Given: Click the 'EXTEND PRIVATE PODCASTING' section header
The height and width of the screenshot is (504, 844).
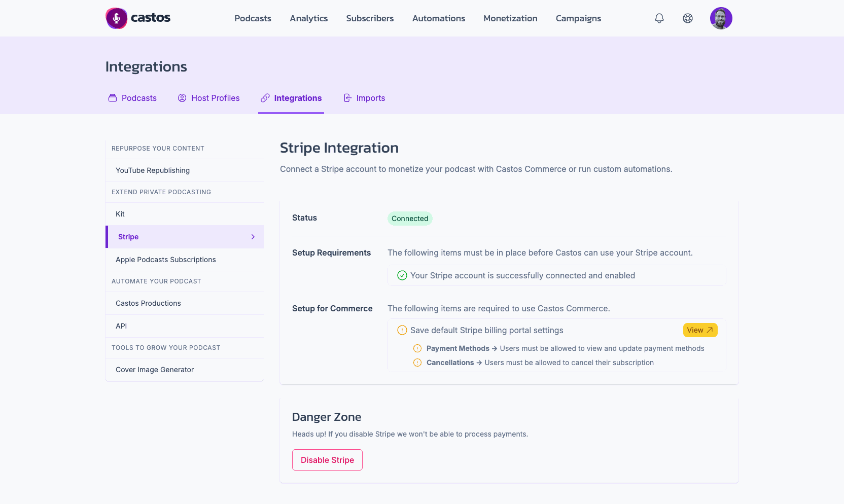Looking at the screenshot, I should click(161, 192).
